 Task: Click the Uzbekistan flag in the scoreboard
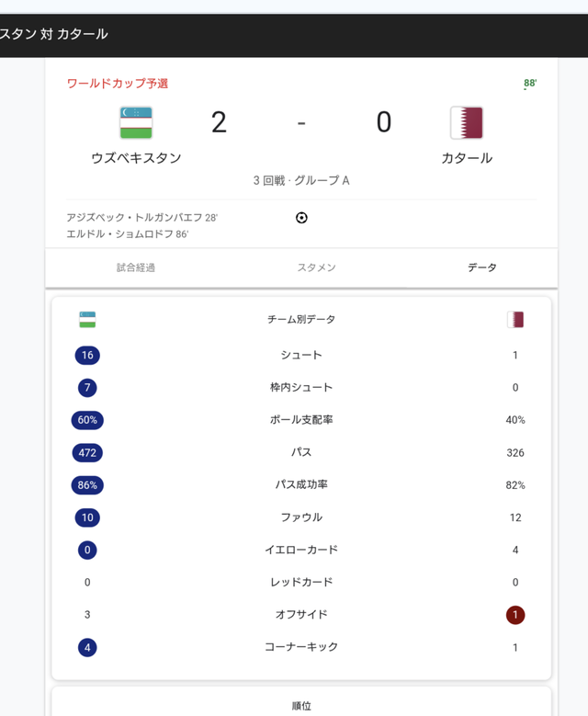click(x=136, y=122)
